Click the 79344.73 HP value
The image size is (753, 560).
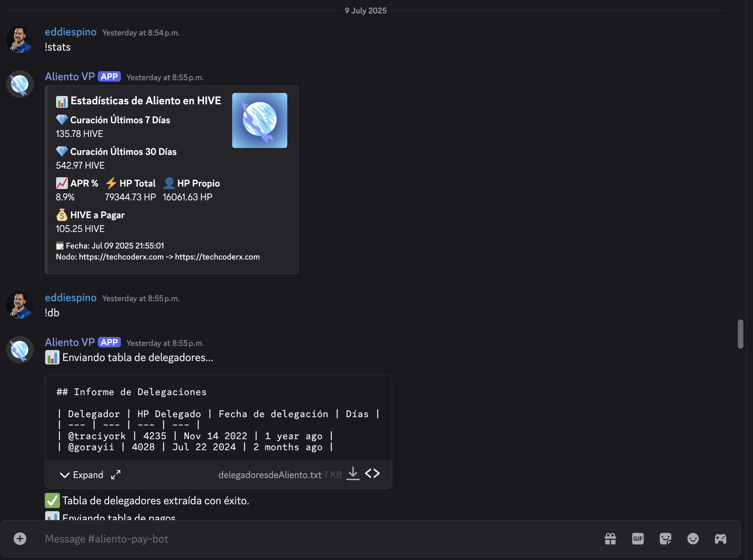(x=130, y=197)
